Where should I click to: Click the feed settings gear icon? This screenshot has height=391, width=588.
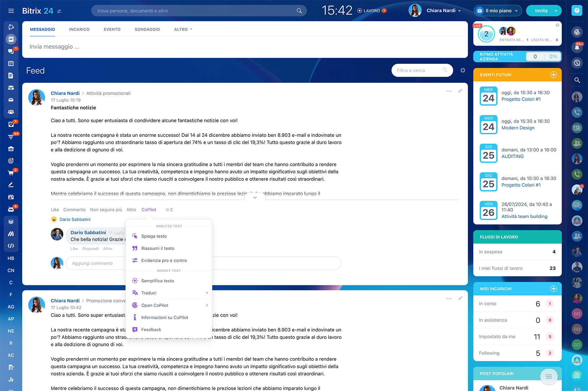pyautogui.click(x=463, y=70)
